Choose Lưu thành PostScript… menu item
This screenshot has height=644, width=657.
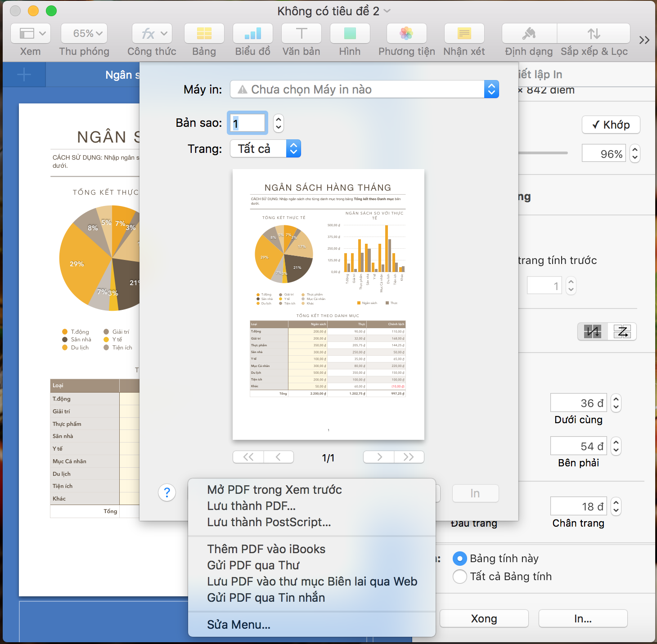click(312, 522)
